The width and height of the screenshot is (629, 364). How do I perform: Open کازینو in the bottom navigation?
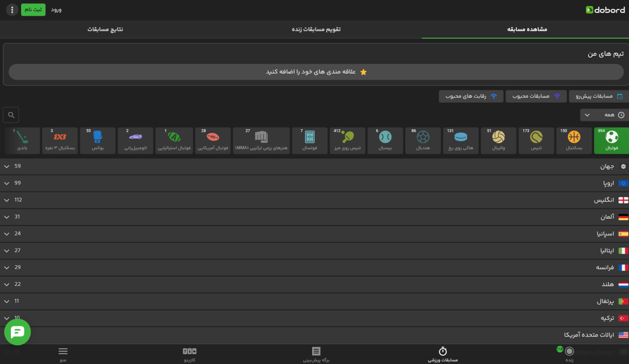click(x=189, y=354)
